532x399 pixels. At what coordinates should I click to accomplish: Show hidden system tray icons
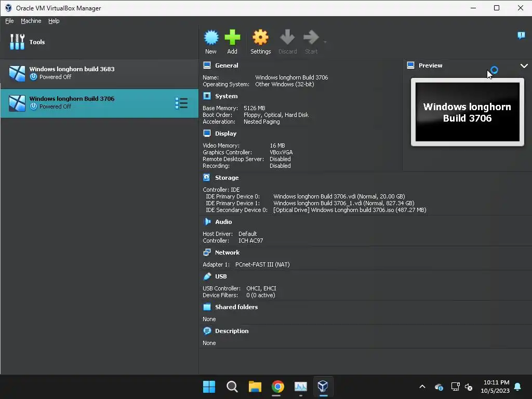point(422,387)
